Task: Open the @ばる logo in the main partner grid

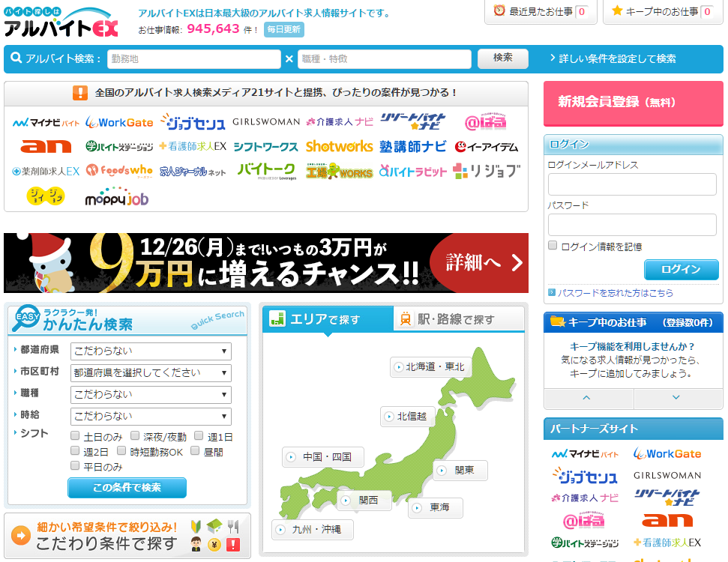Action: 486,121
